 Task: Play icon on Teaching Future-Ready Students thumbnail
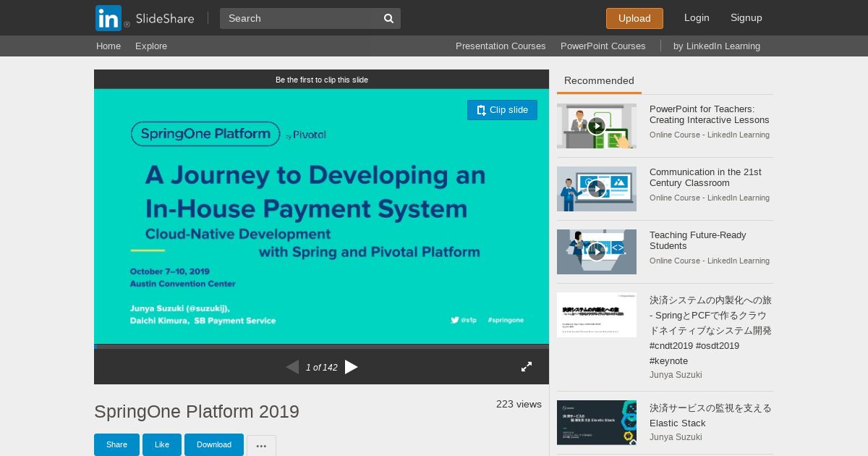(596, 252)
